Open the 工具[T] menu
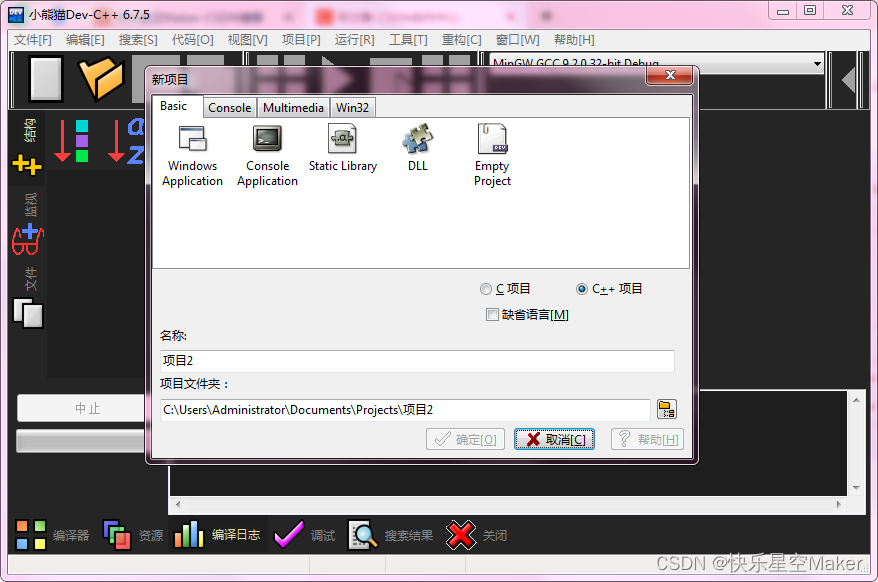This screenshot has height=582, width=878. coord(408,40)
